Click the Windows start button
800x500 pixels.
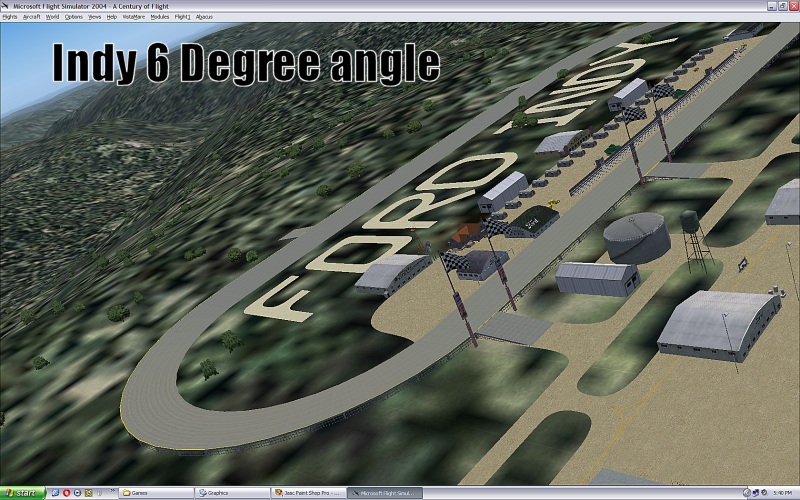coord(22,493)
